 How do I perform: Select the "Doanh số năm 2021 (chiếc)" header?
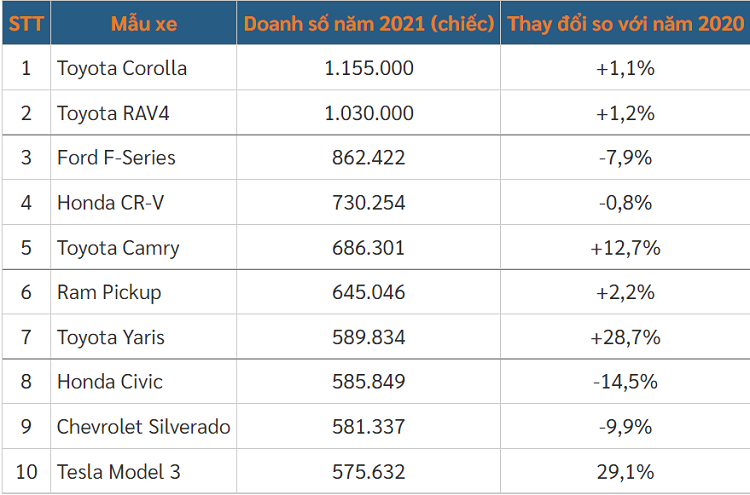(369, 23)
